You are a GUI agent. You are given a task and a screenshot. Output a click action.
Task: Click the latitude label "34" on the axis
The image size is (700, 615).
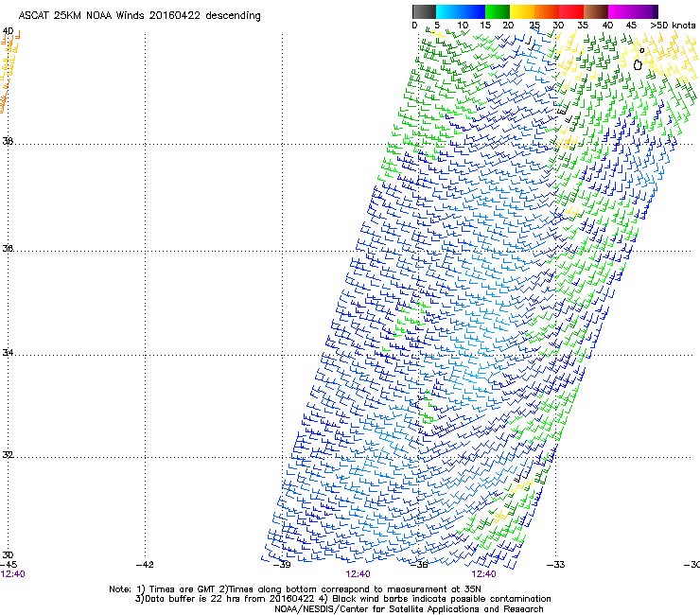click(x=8, y=352)
